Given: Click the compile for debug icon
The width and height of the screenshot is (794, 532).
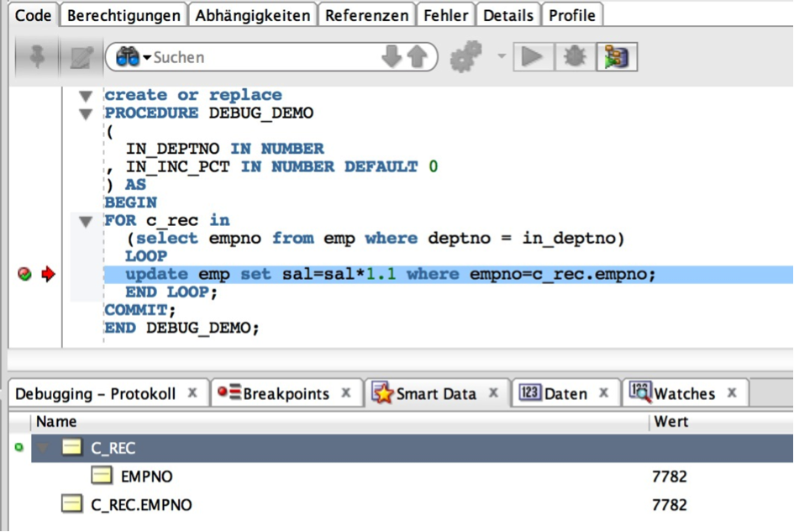Looking at the screenshot, I should 616,56.
